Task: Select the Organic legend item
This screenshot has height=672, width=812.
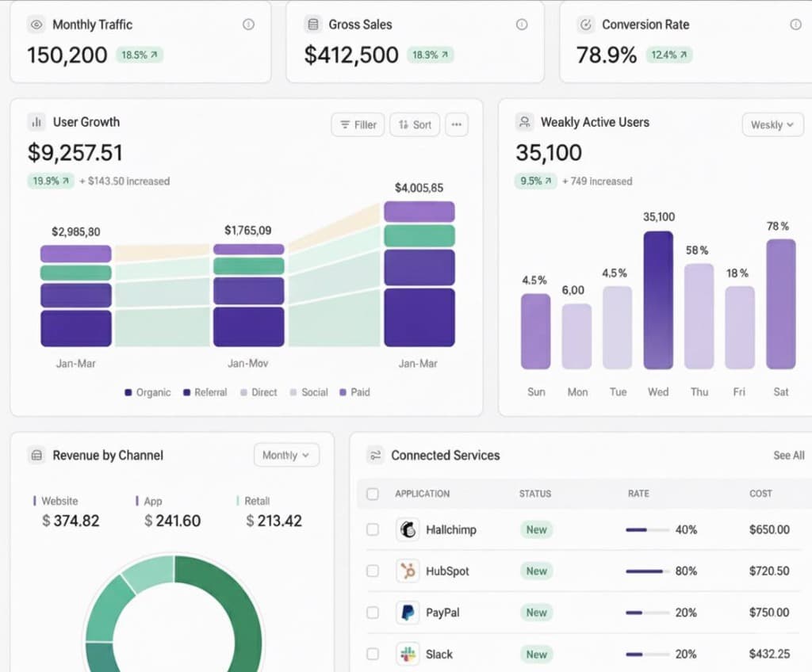Action: 147,392
